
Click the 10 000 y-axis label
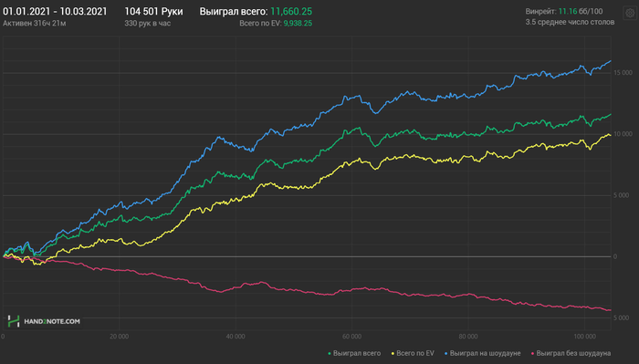tap(623, 134)
